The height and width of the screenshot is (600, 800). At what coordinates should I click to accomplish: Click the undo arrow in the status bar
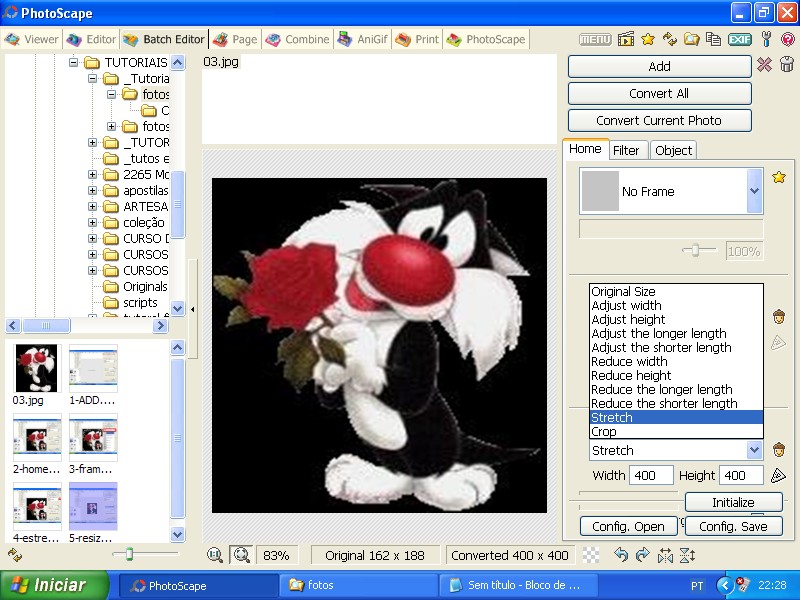pos(621,556)
